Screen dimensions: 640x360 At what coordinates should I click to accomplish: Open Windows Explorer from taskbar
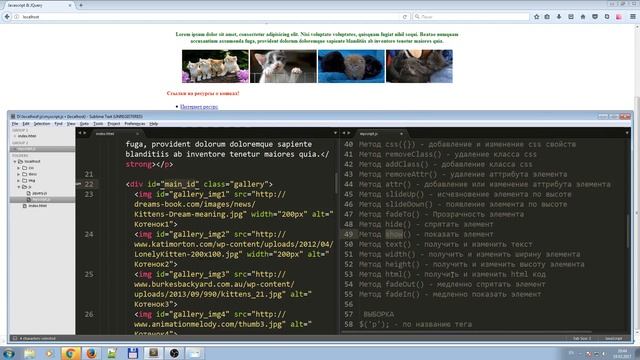click(29, 353)
